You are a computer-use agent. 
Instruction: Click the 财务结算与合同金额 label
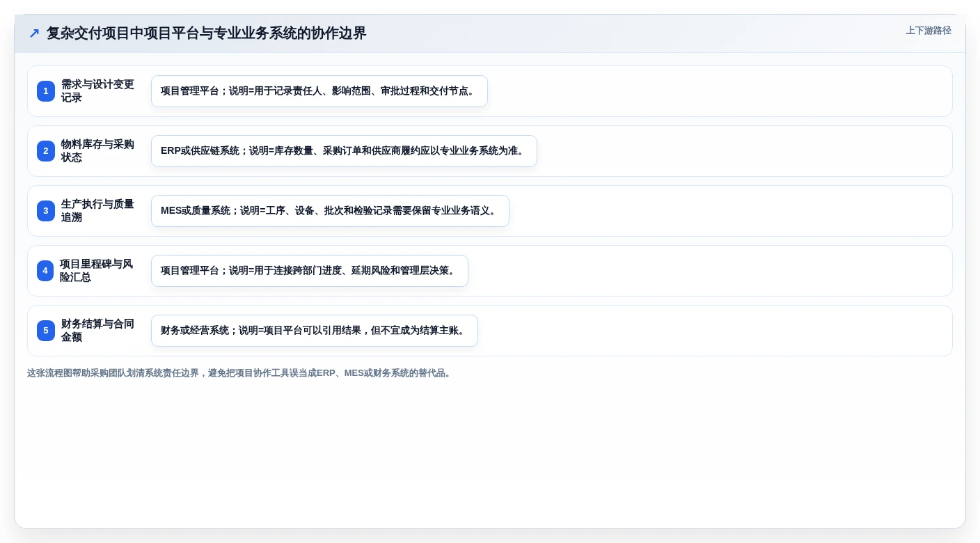click(97, 331)
